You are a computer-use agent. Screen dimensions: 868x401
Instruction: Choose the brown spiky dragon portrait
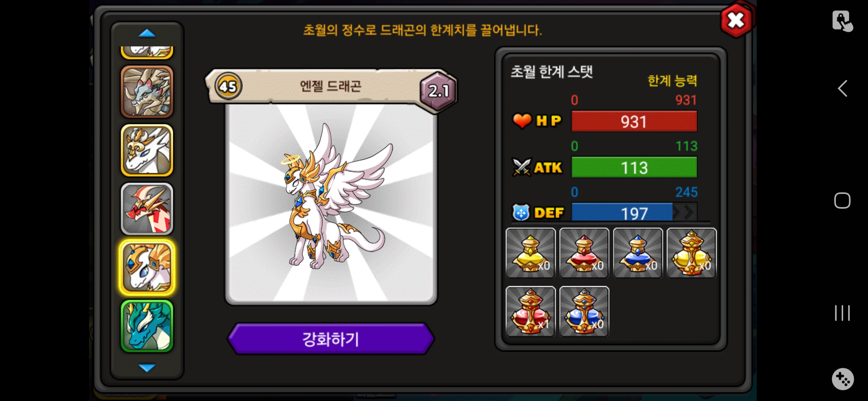click(x=147, y=92)
